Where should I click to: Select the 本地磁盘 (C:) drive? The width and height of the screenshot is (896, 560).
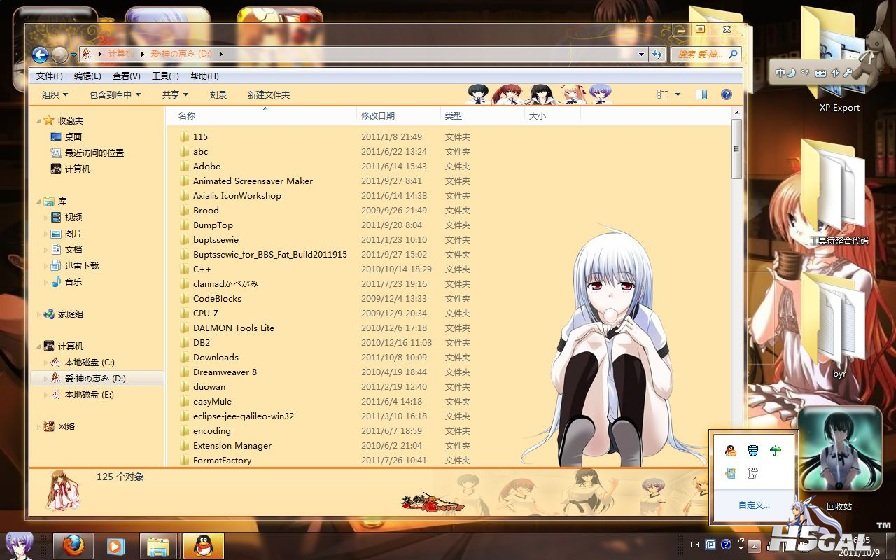(x=82, y=362)
